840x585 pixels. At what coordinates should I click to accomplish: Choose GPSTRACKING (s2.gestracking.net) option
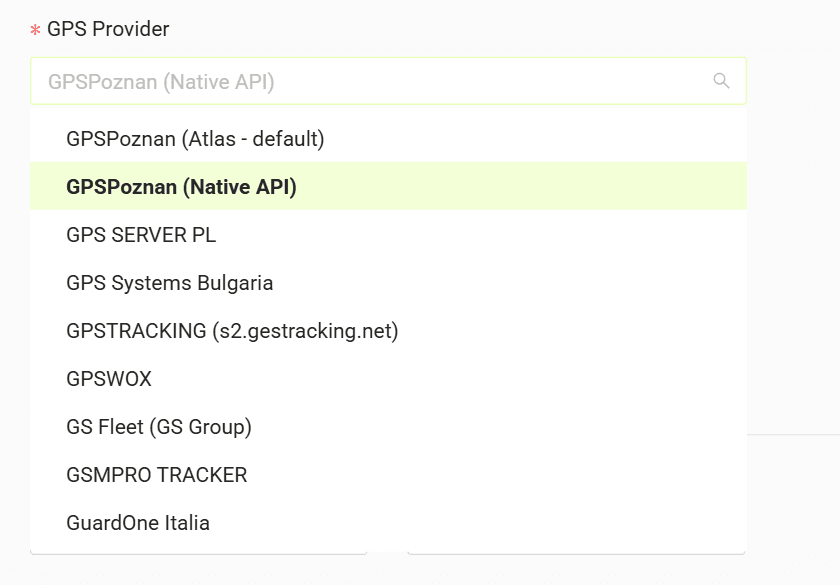click(388, 331)
